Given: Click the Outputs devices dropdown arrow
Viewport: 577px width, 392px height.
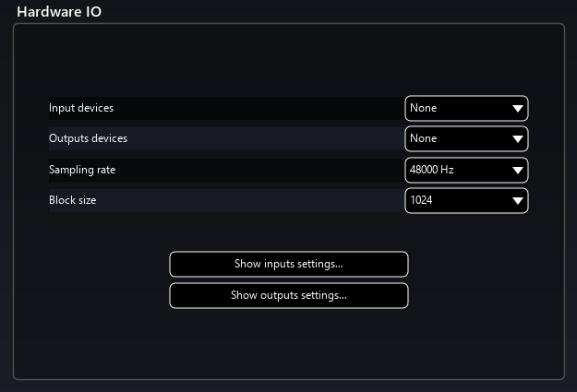Looking at the screenshot, I should [517, 139].
